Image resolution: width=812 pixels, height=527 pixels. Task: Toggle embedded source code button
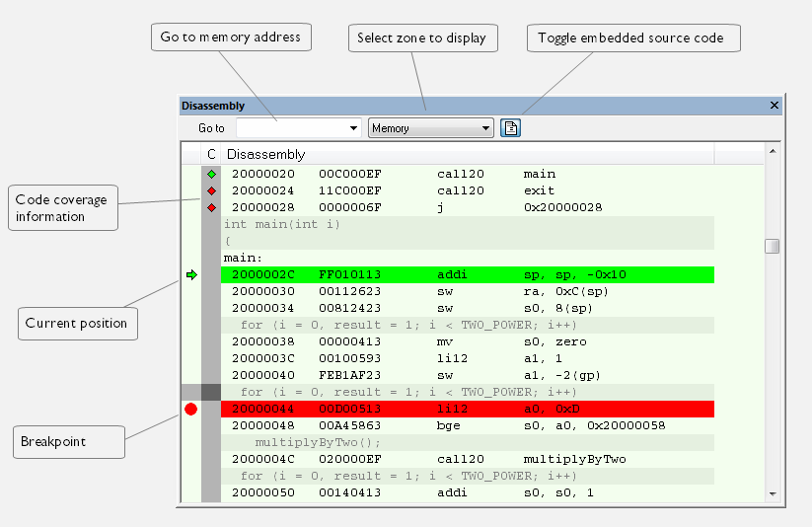click(510, 127)
